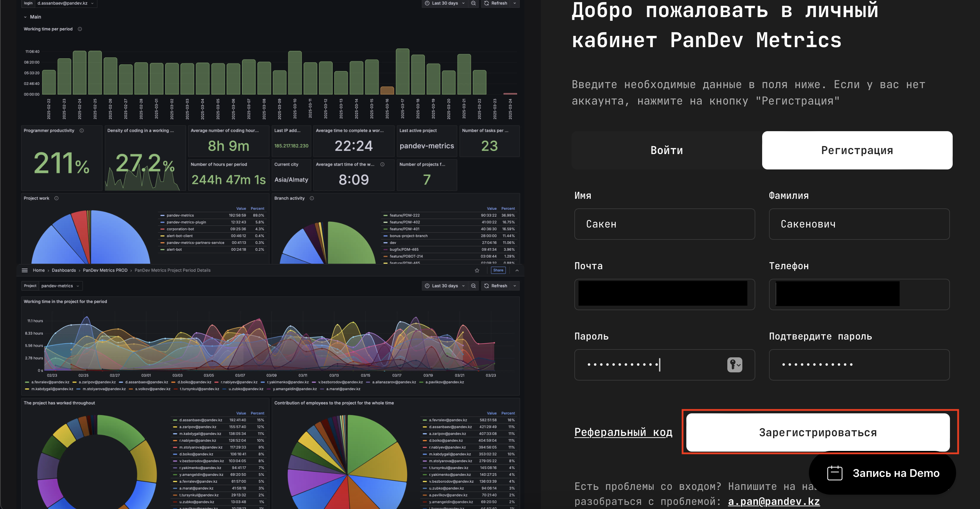Switch to the Войти tab
Viewport: 980px width, 509px height.
click(x=667, y=150)
